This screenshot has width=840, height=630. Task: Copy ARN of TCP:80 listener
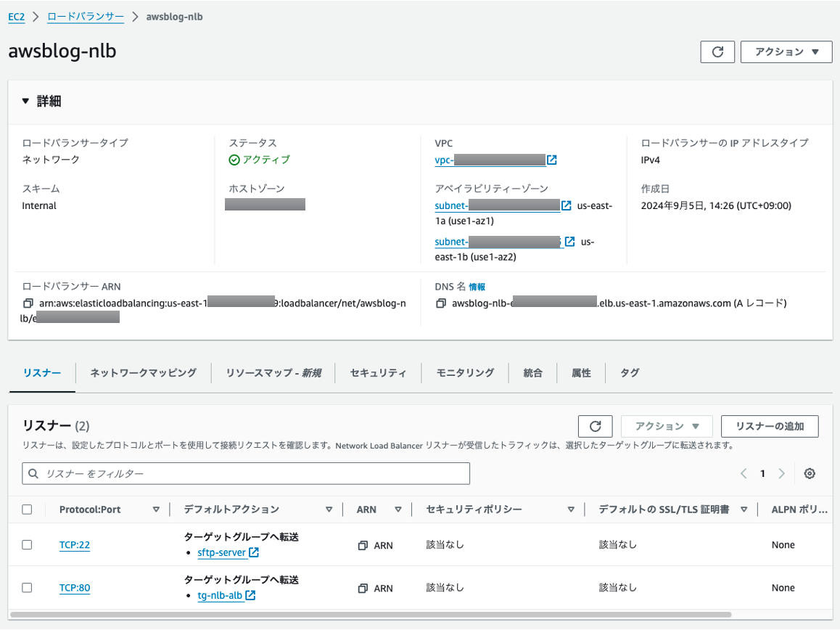coord(363,588)
